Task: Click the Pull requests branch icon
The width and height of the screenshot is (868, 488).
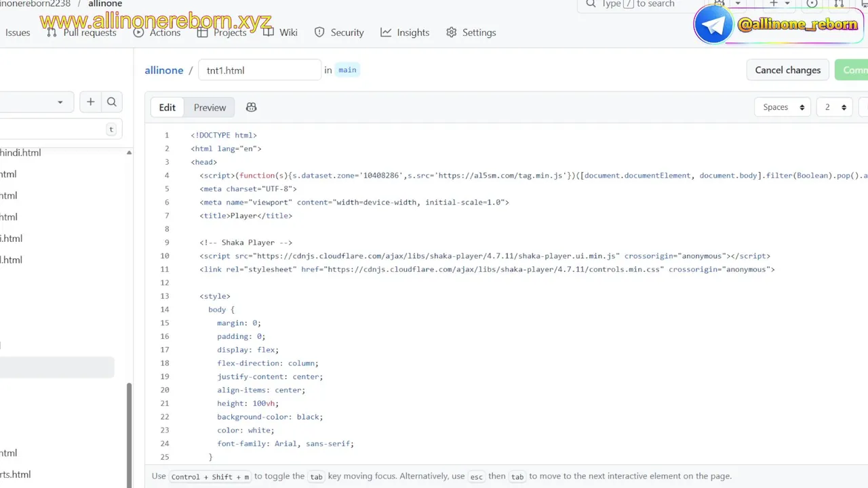Action: pos(52,33)
